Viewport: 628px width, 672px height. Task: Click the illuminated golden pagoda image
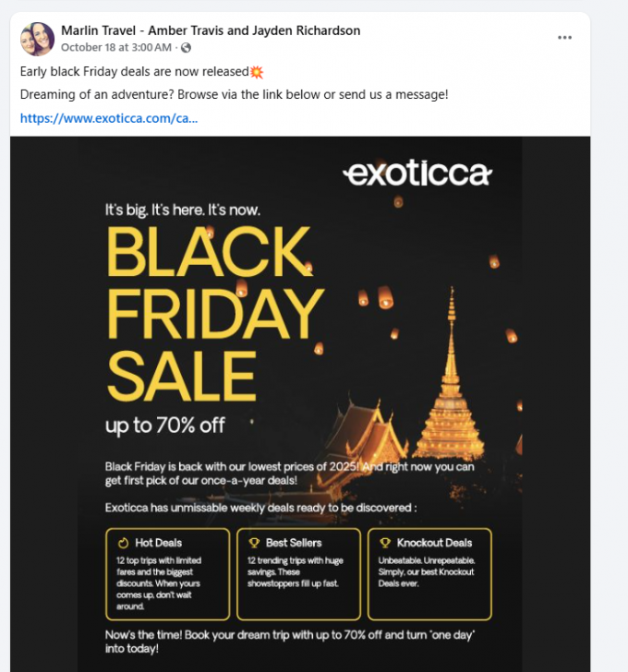pyautogui.click(x=450, y=388)
